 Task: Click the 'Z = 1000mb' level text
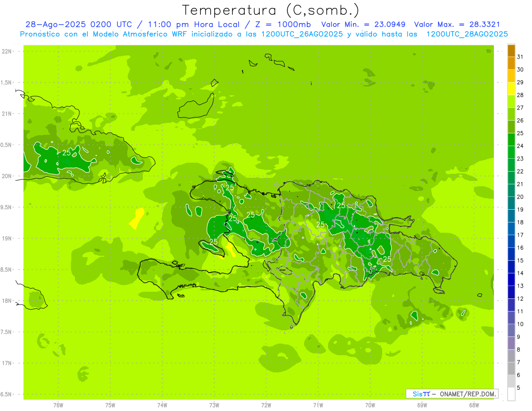tap(284, 24)
